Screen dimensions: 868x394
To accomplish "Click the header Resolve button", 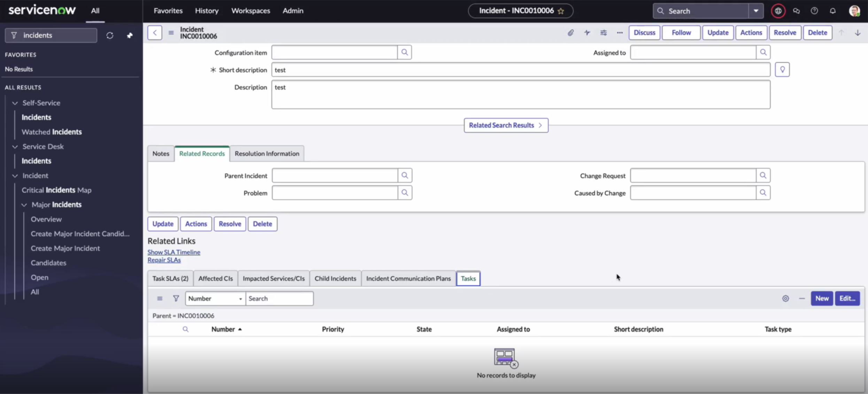I will pyautogui.click(x=785, y=33).
